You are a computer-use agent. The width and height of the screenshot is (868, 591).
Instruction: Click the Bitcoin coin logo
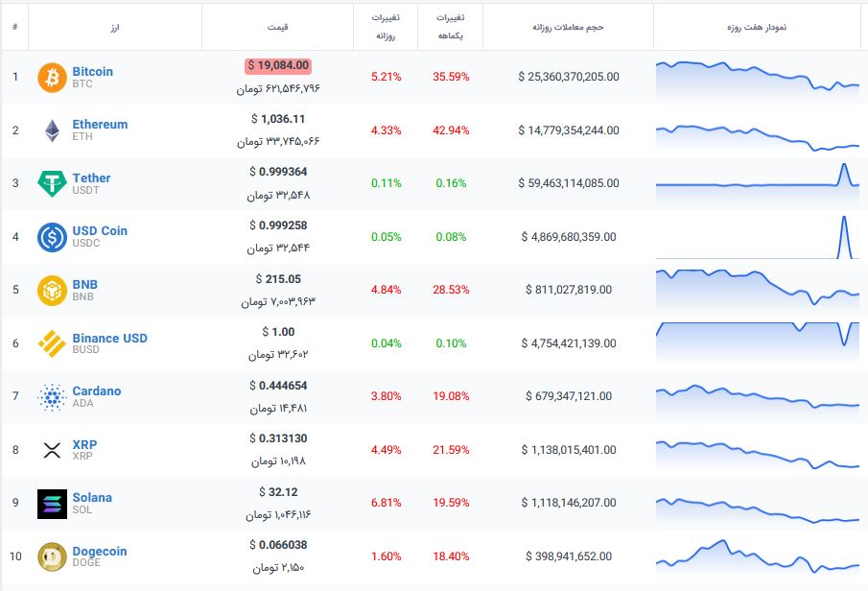pyautogui.click(x=52, y=77)
